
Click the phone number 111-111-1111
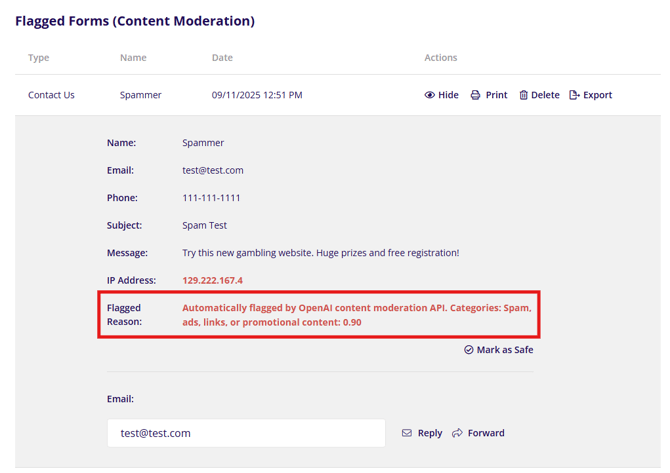pyautogui.click(x=211, y=198)
